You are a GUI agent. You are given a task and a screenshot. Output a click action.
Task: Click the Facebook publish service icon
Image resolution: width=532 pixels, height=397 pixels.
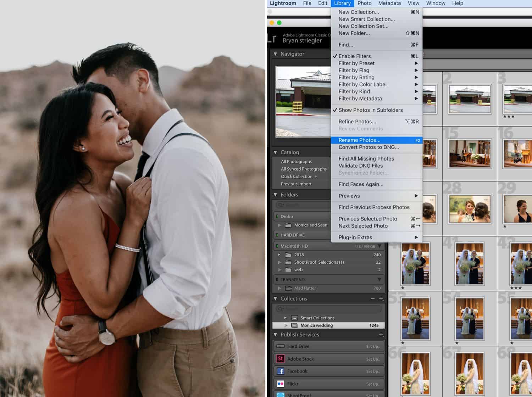(281, 371)
